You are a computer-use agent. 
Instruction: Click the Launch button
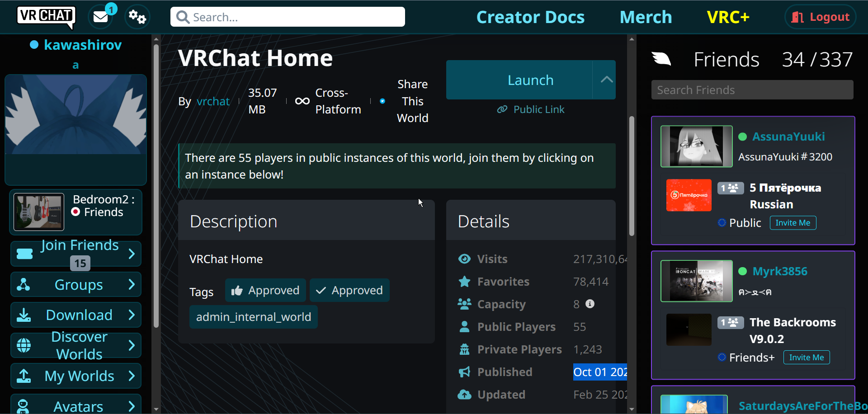click(519, 80)
